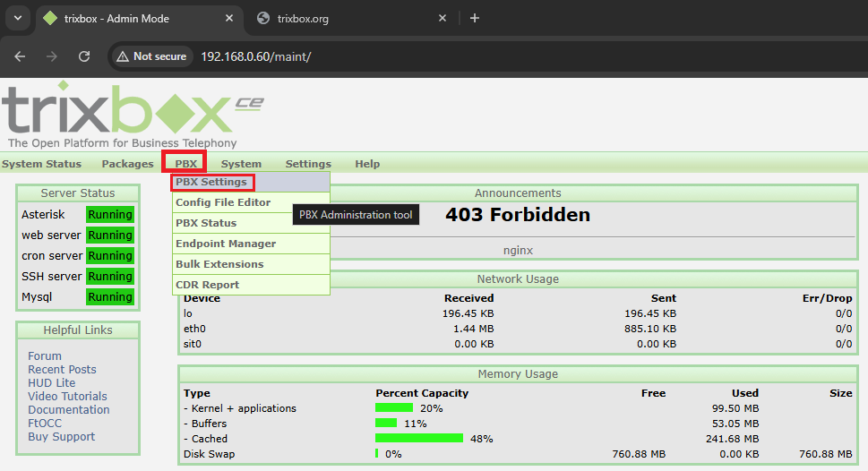Viewport: 868px width, 471px height.
Task: Choose Config File Editor menu entry
Action: [x=251, y=202]
